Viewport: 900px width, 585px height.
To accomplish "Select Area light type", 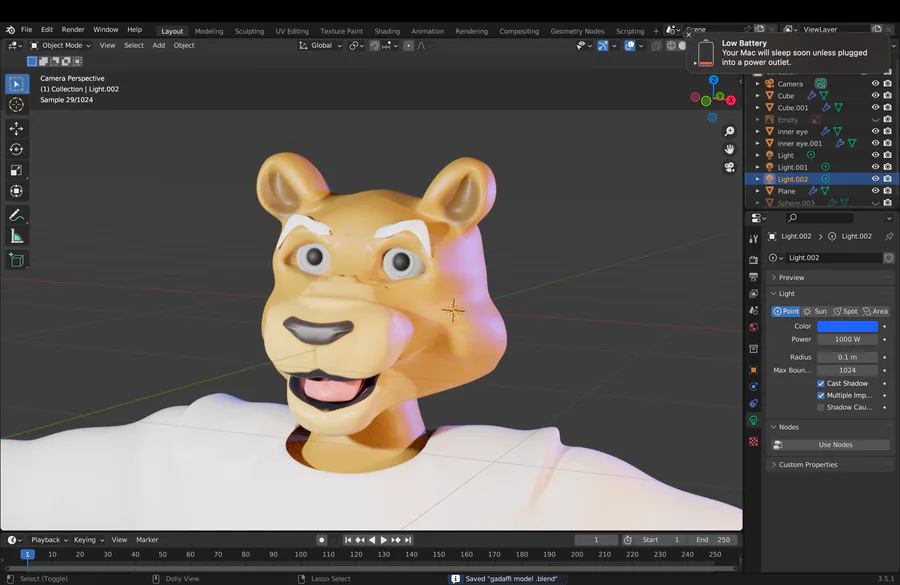I will coord(875,311).
